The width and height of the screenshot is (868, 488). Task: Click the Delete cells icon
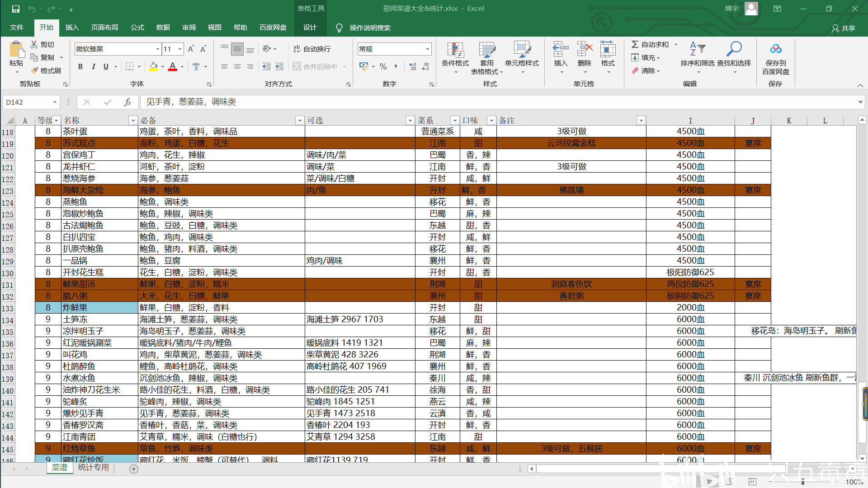[585, 50]
